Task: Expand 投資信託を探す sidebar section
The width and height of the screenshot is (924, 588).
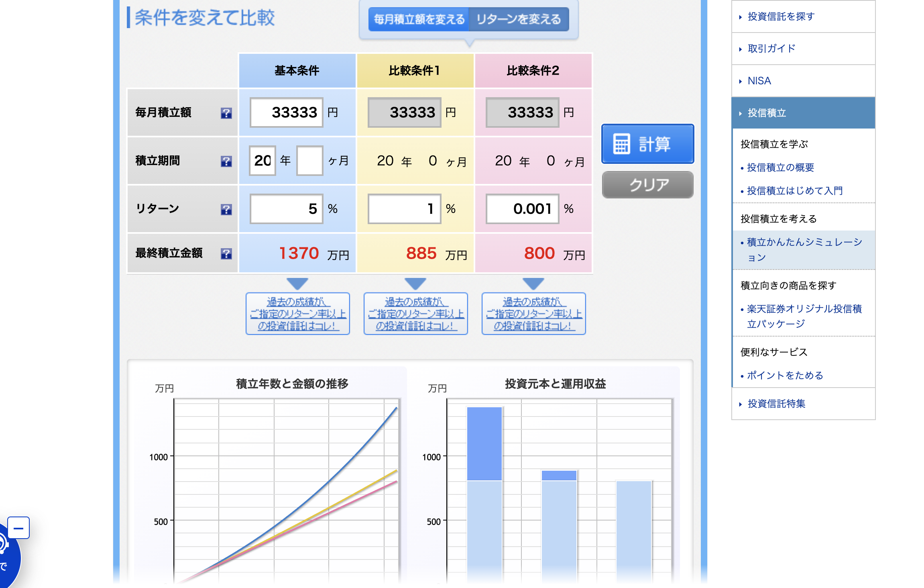Action: coord(781,16)
